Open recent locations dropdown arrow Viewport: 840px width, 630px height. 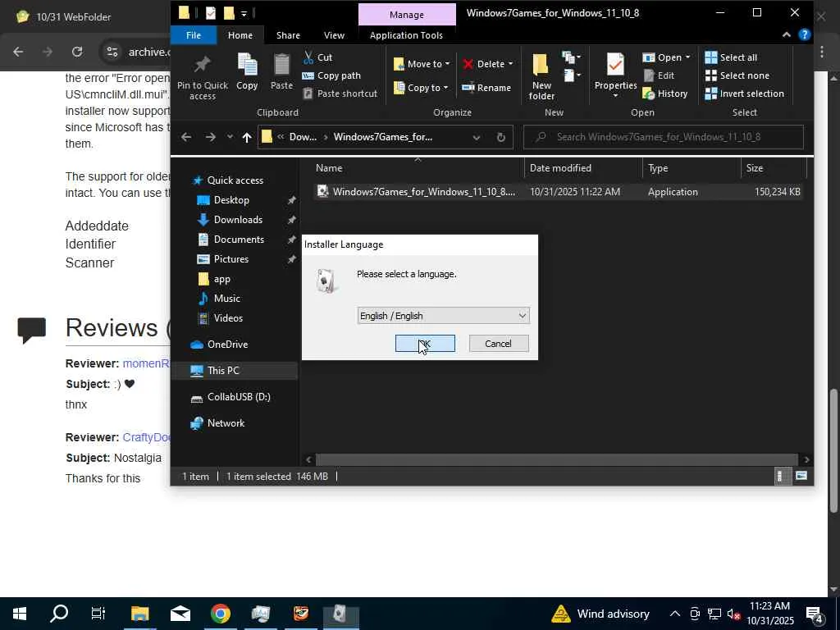[230, 137]
